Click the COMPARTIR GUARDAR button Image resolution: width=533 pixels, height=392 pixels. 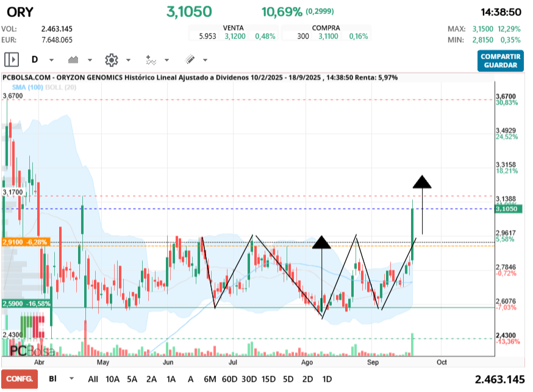(500, 61)
